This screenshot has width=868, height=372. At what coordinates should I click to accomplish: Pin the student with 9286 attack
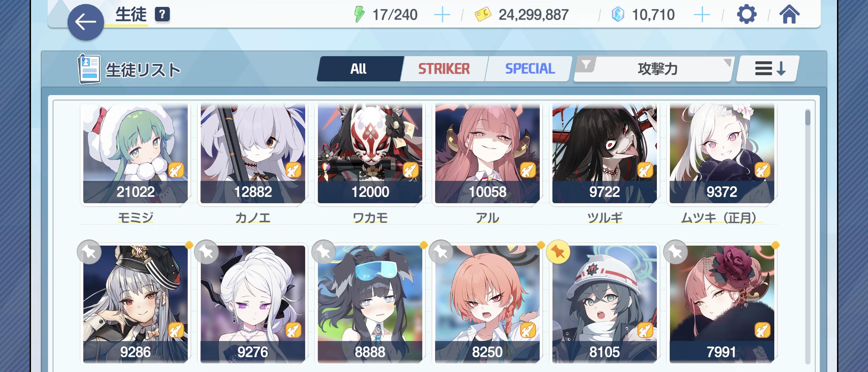[89, 252]
